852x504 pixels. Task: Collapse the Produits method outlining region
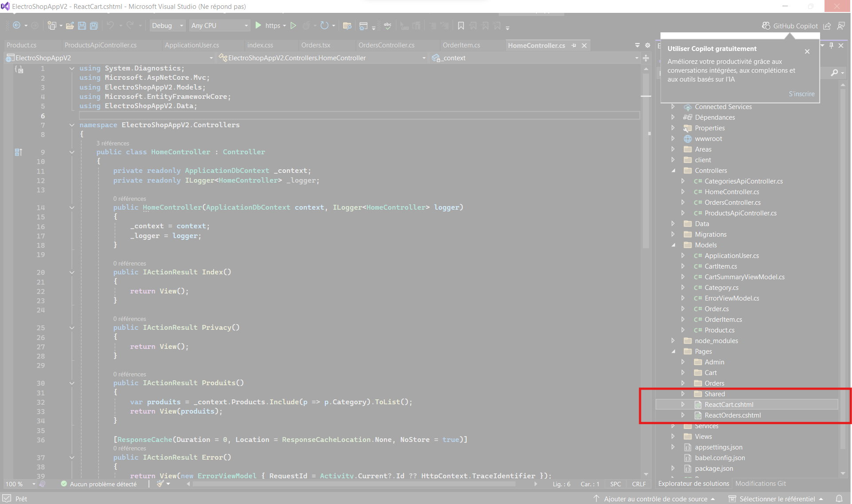[x=72, y=383]
